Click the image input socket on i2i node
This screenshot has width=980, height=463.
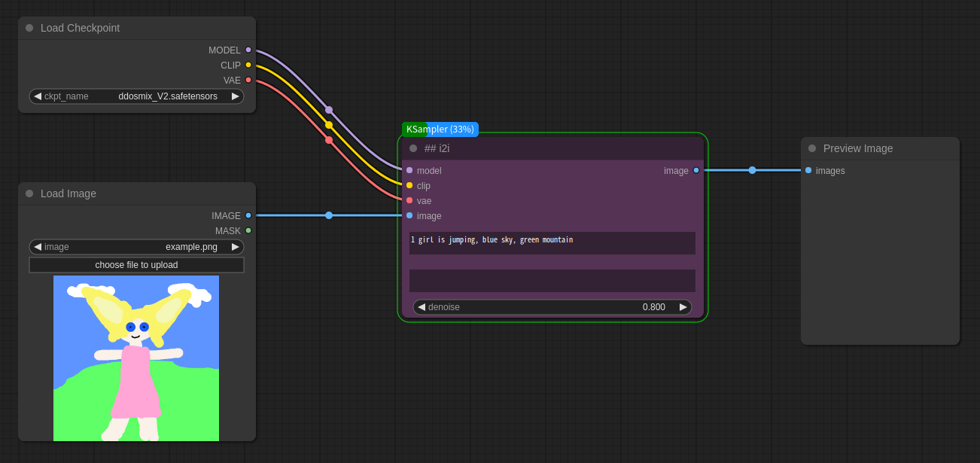click(x=409, y=215)
